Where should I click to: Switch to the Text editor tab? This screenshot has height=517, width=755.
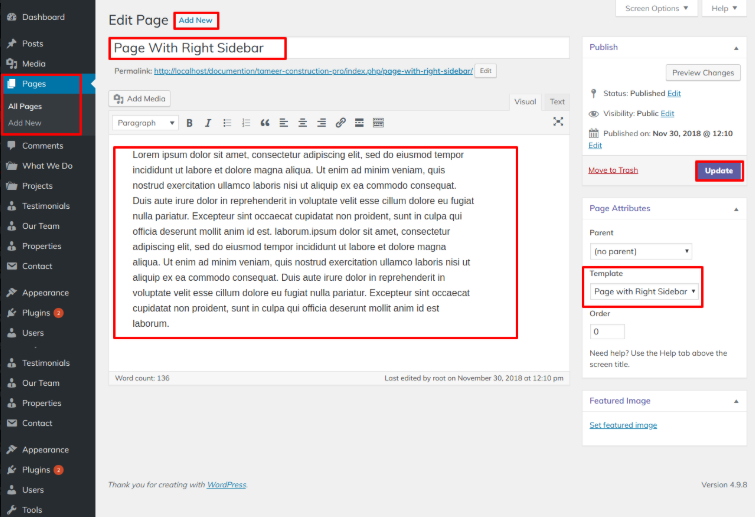pyautogui.click(x=557, y=101)
